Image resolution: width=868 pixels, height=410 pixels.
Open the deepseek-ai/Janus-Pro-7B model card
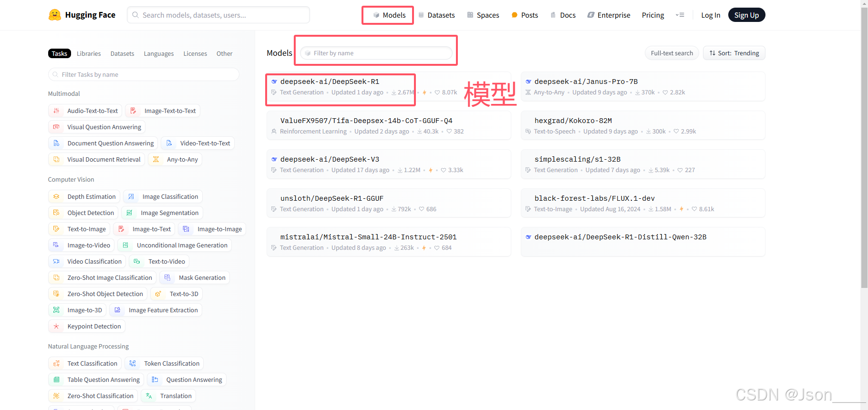pyautogui.click(x=643, y=87)
